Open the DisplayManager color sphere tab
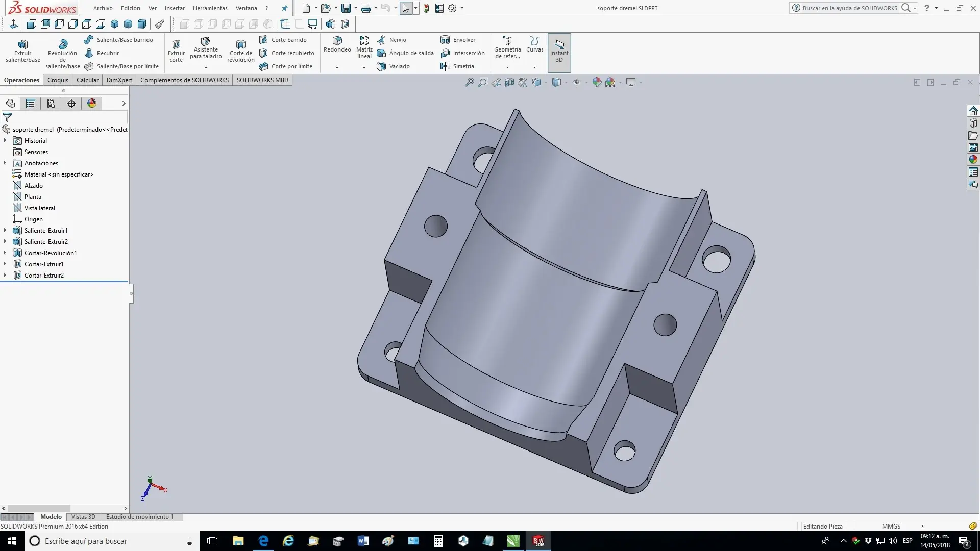Image resolution: width=980 pixels, height=551 pixels. coord(92,104)
